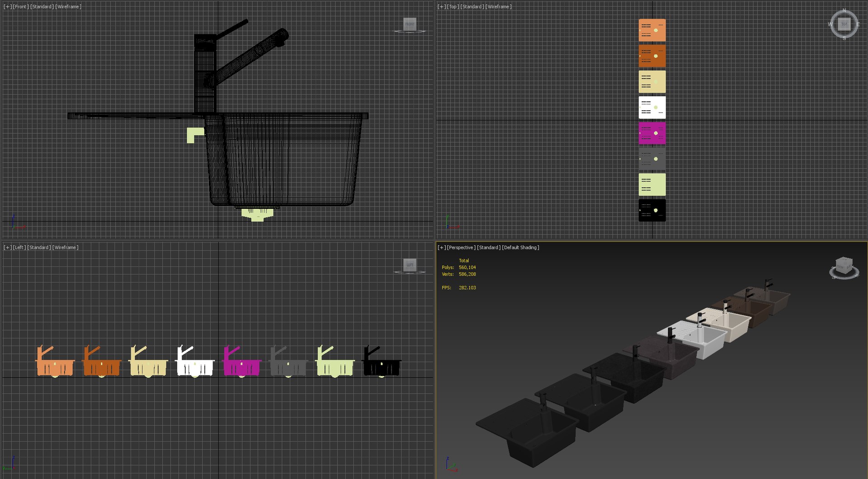Open the [Perspective] view label menu
868x479 pixels.
(461, 248)
